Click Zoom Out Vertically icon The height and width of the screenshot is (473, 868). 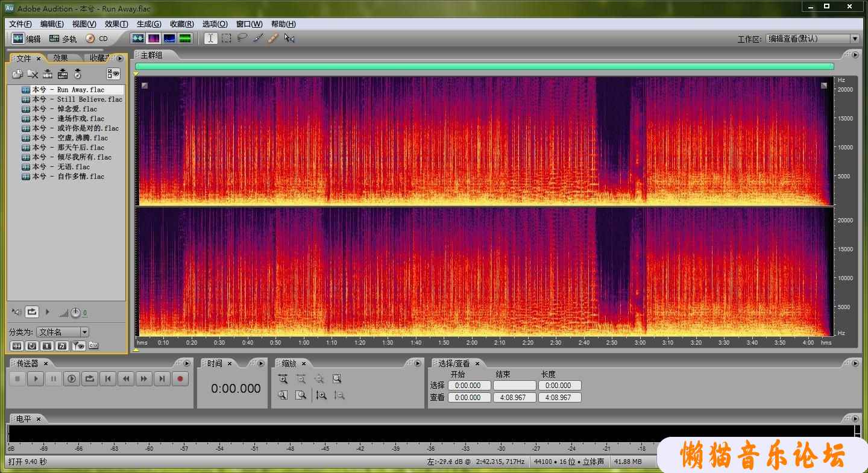pyautogui.click(x=339, y=395)
